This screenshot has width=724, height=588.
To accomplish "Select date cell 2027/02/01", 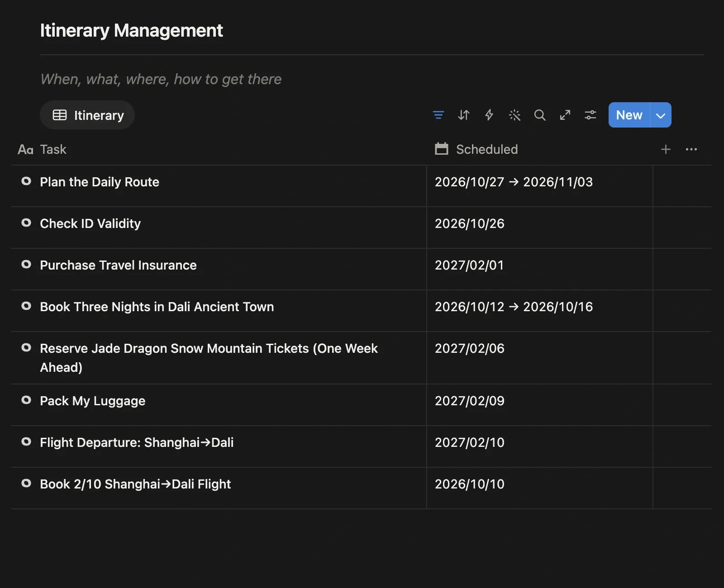I will tap(540, 269).
